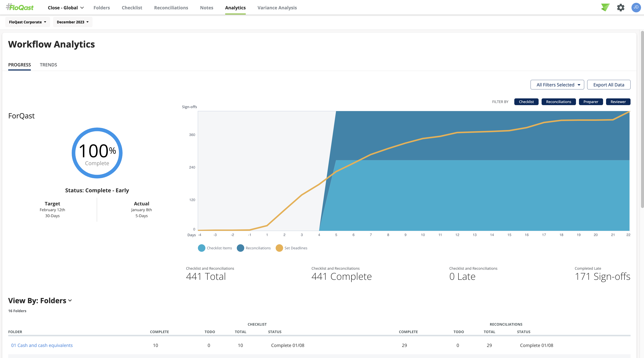Image resolution: width=644 pixels, height=358 pixels.
Task: Click Checklist Items legend circle
Action: [x=201, y=248]
